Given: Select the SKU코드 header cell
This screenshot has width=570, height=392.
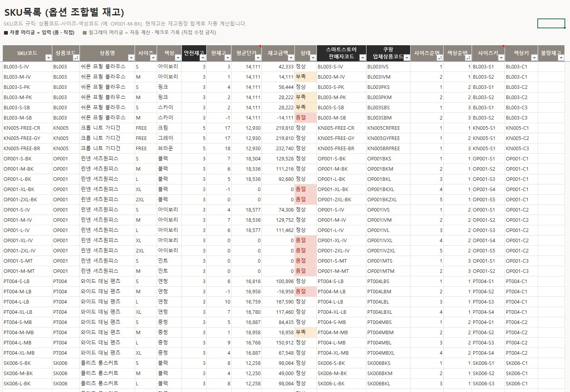Looking at the screenshot, I should (x=28, y=53).
